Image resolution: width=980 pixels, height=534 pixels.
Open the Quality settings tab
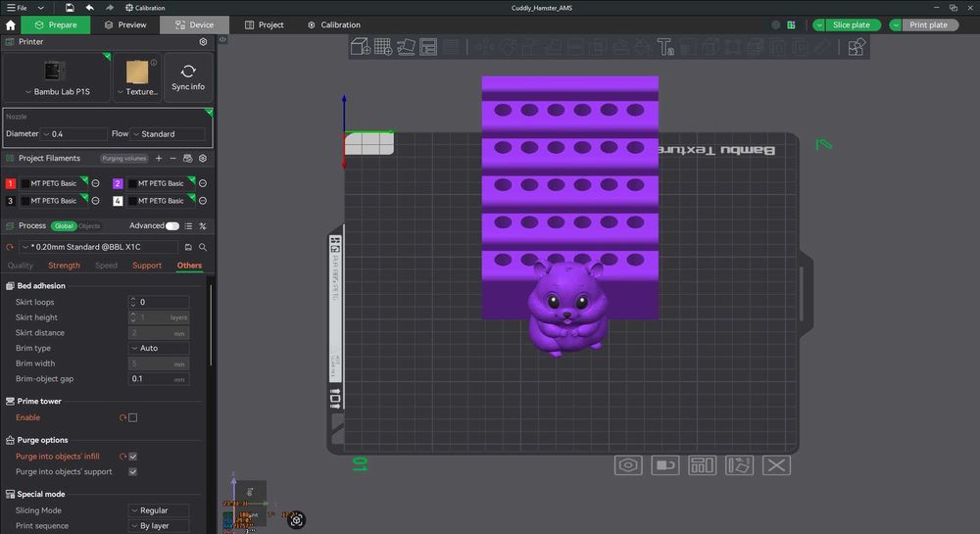(20, 266)
